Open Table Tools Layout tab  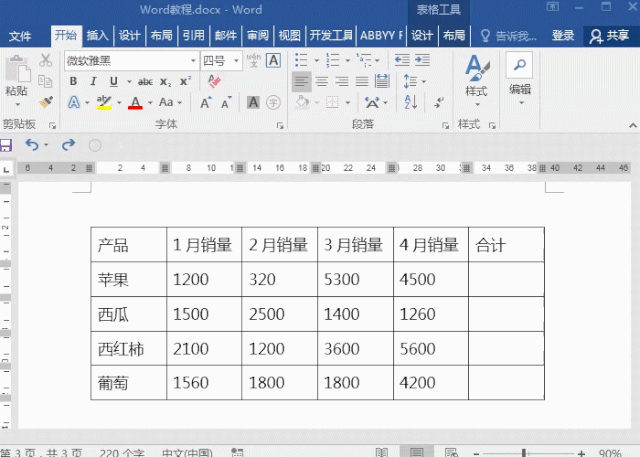(454, 36)
